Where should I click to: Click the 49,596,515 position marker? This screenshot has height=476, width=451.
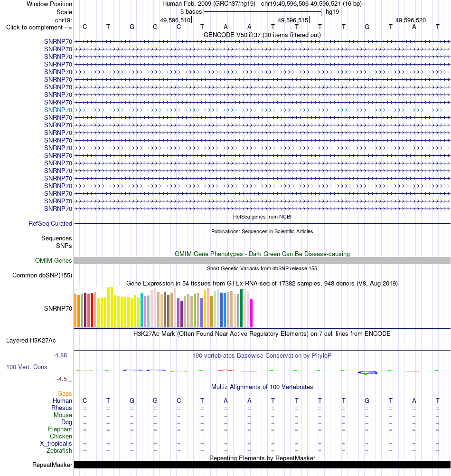point(293,20)
